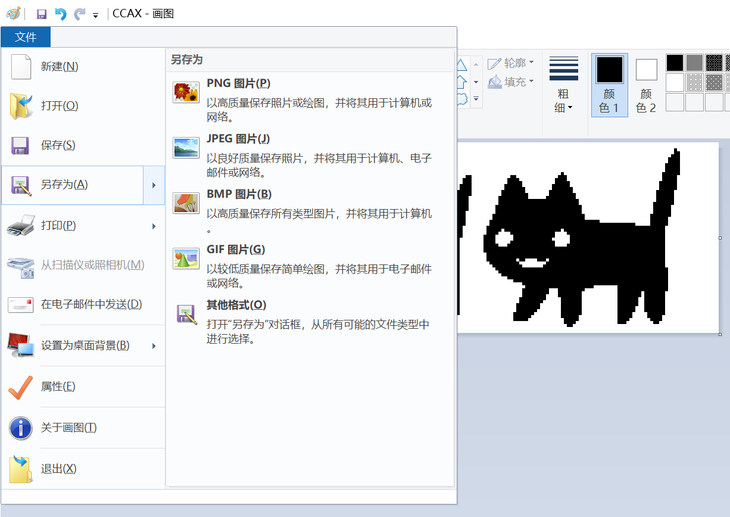Screen dimensions: 730x517
Task: Click the 文件 tab
Action: tap(26, 37)
